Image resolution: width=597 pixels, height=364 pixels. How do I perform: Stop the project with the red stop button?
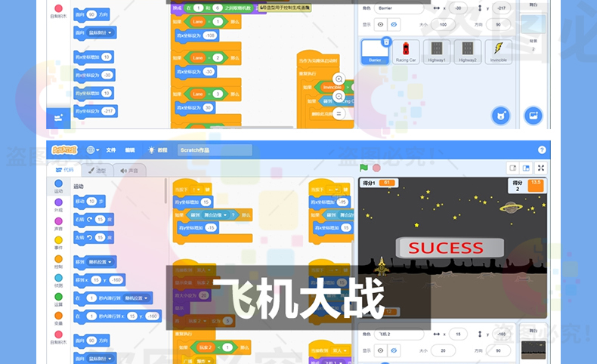pos(376,168)
